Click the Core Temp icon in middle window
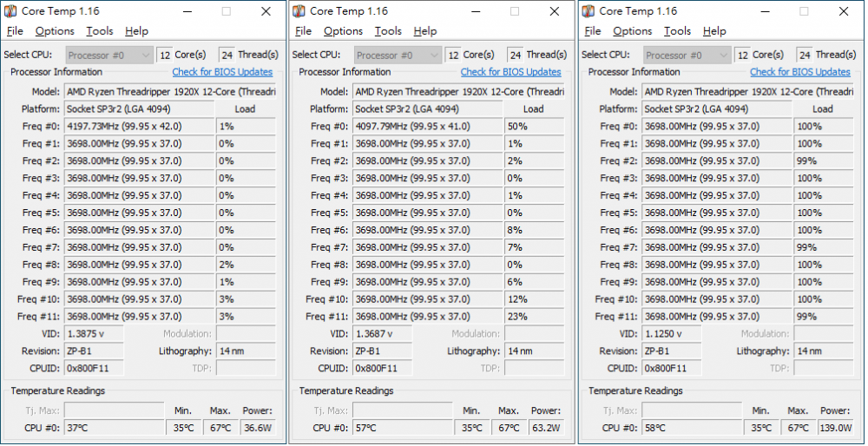This screenshot has height=446, width=868. click(299, 11)
